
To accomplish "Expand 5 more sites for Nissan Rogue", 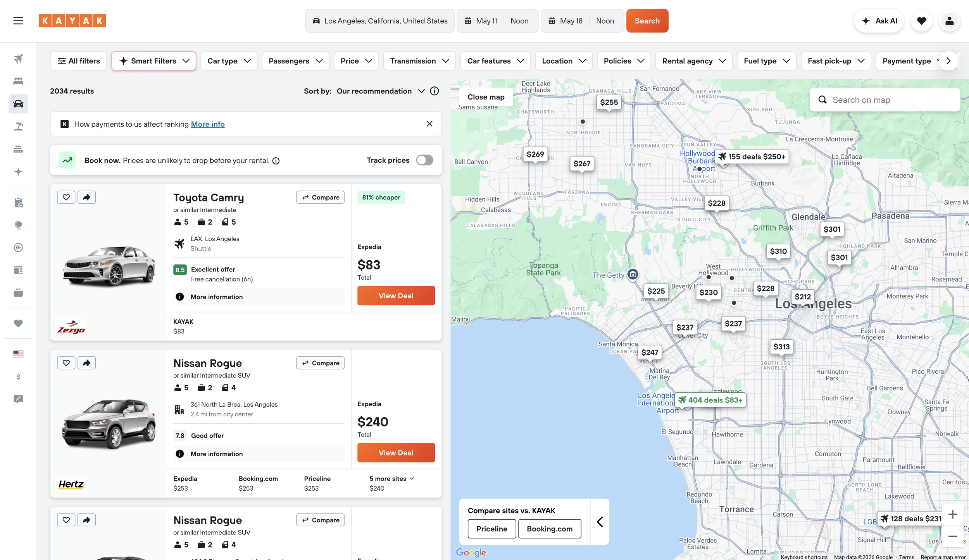I will (x=392, y=479).
